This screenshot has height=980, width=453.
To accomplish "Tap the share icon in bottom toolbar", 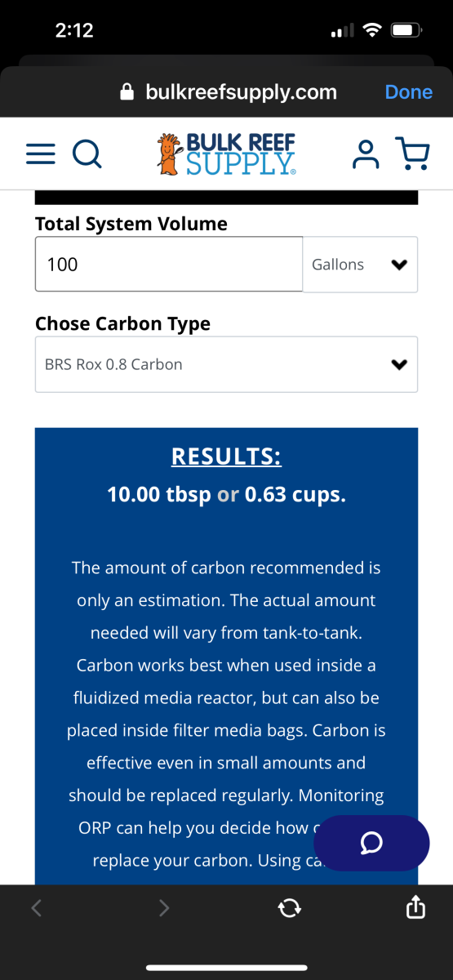I will (x=415, y=906).
